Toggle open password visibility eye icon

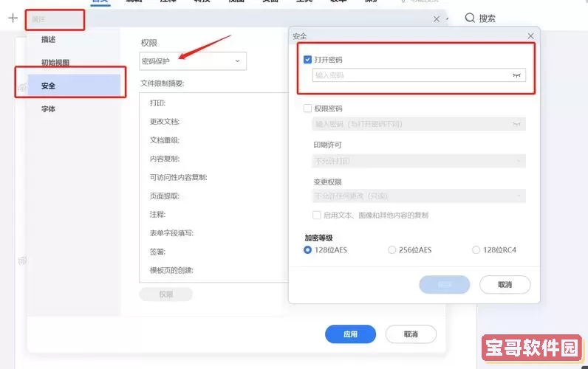(x=517, y=75)
